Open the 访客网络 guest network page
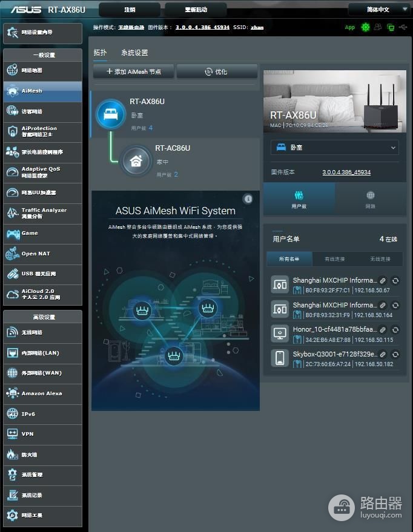413x532 pixels. pyautogui.click(x=43, y=111)
